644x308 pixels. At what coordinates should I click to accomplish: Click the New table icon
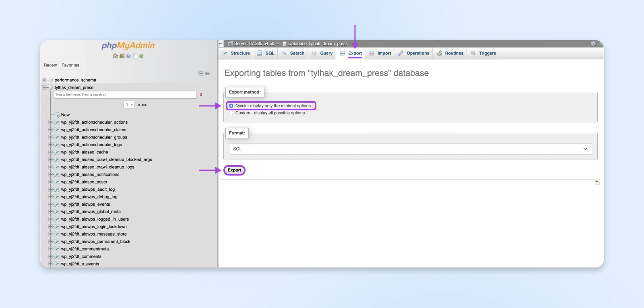[57, 115]
